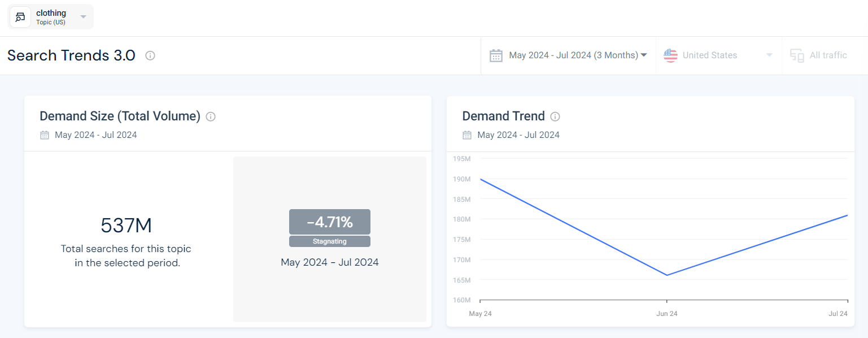Viewport: 868px width, 338px height.
Task: Open the Demand Size info tooltip
Action: point(210,116)
